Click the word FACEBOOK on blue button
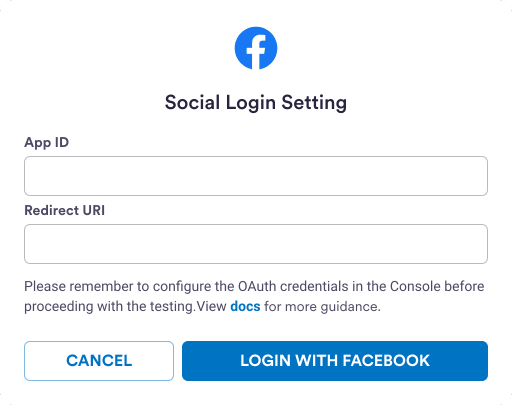 coord(386,361)
